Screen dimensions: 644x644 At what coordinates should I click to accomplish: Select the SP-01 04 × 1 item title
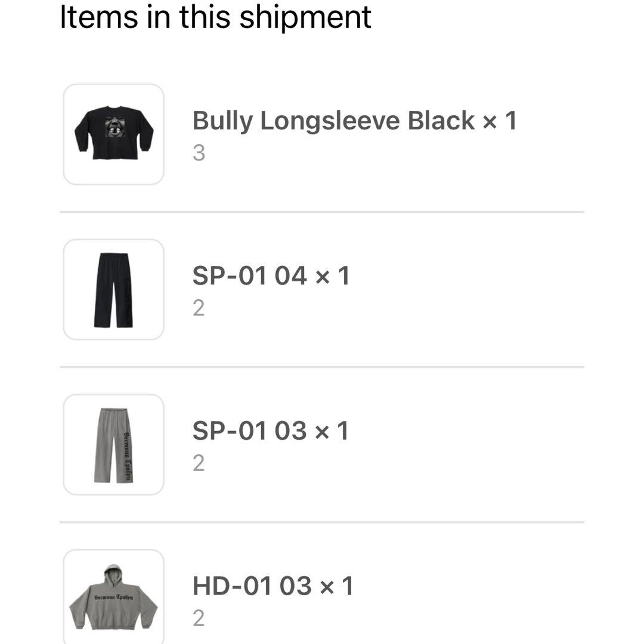[271, 275]
